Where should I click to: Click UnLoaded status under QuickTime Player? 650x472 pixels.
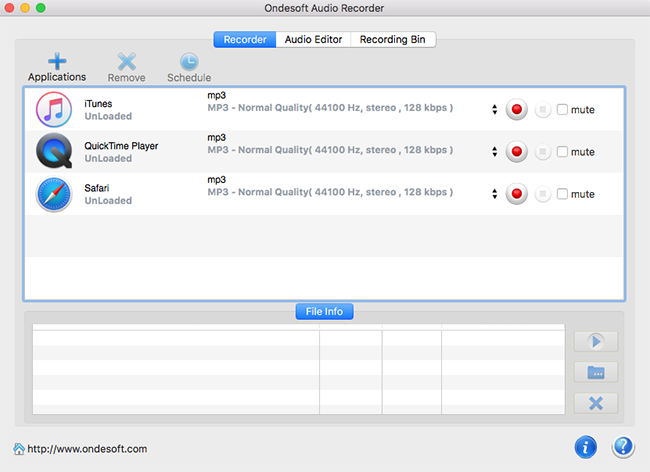click(108, 159)
